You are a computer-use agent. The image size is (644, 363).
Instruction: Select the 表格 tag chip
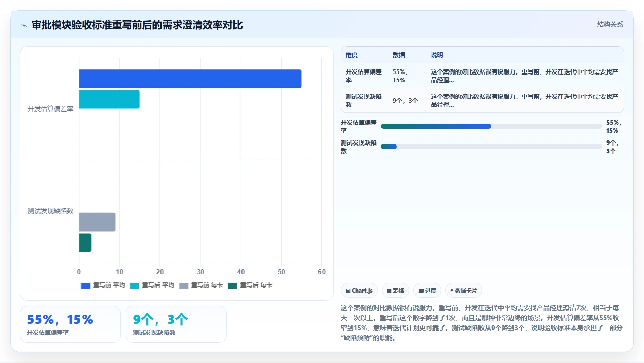click(395, 291)
